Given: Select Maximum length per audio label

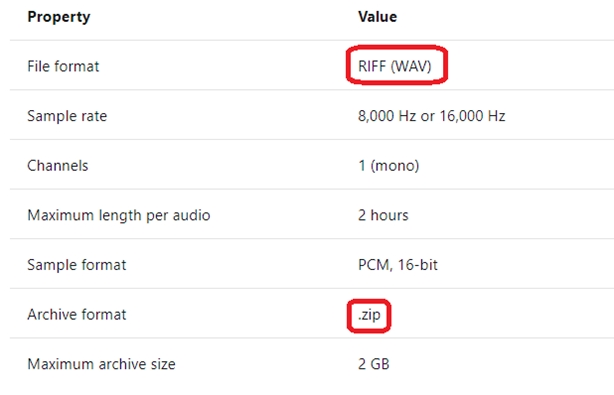Looking at the screenshot, I should [119, 215].
